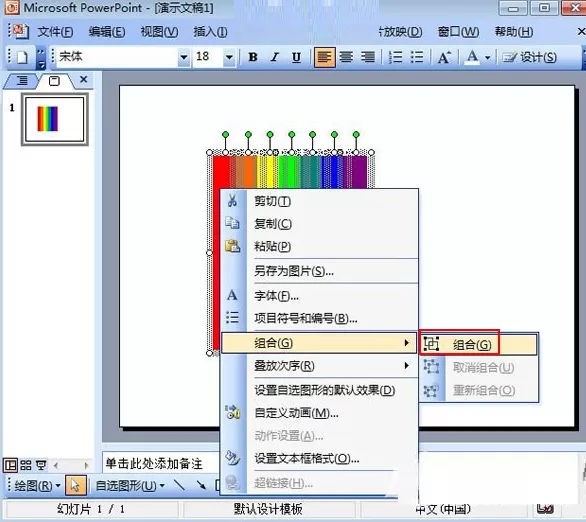Click PowerPoint app icon in title bar

[x=12, y=7]
